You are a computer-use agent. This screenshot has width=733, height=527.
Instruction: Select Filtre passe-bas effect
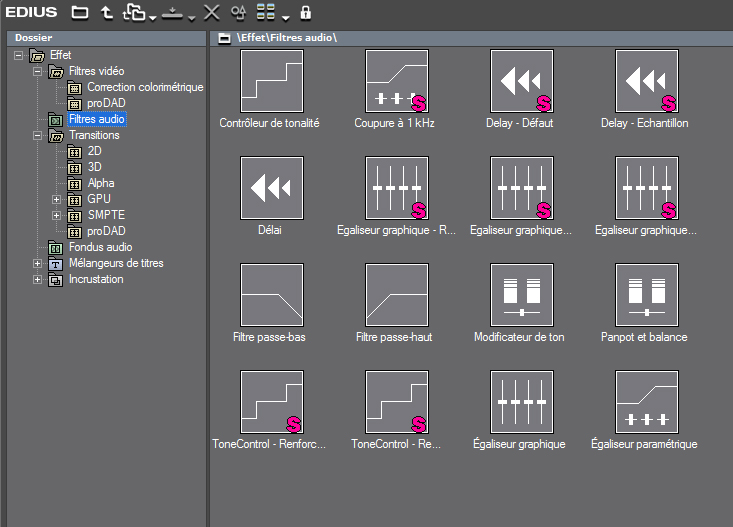(272, 295)
